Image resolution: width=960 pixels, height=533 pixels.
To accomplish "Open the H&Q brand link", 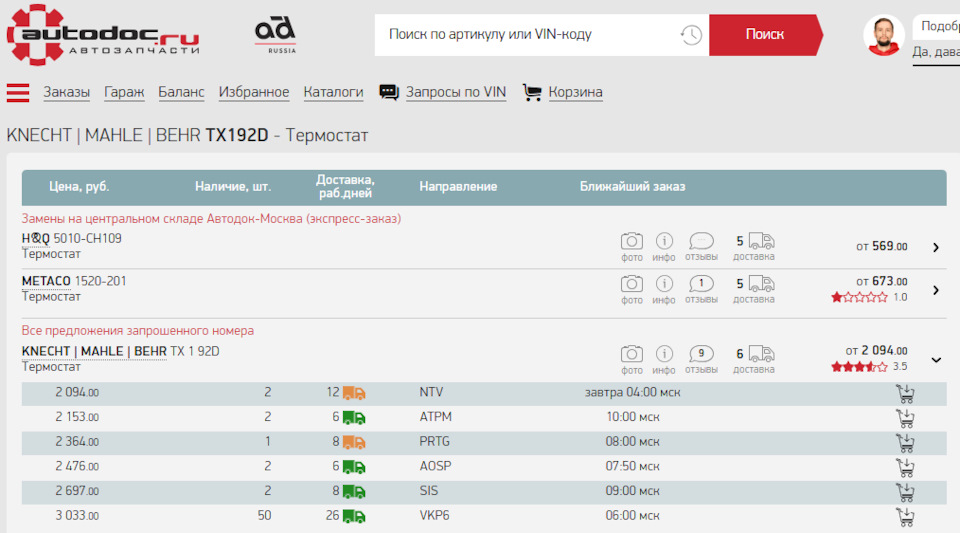I will (x=36, y=239).
